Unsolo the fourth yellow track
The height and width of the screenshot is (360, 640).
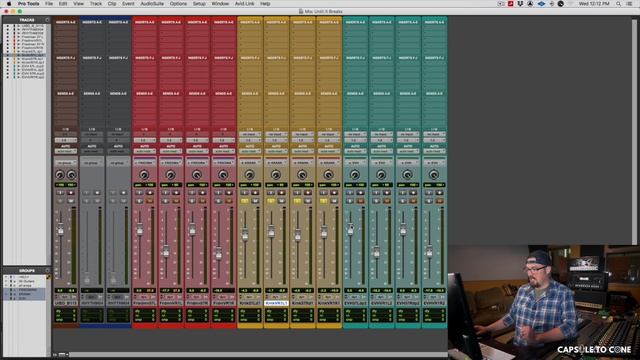click(323, 201)
